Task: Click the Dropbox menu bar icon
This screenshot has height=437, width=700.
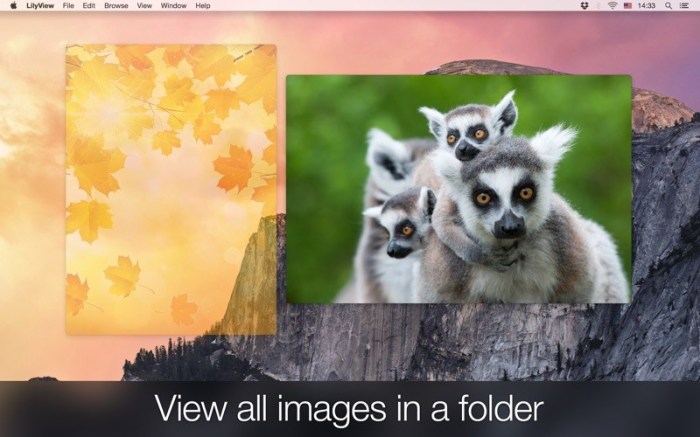Action: click(583, 5)
